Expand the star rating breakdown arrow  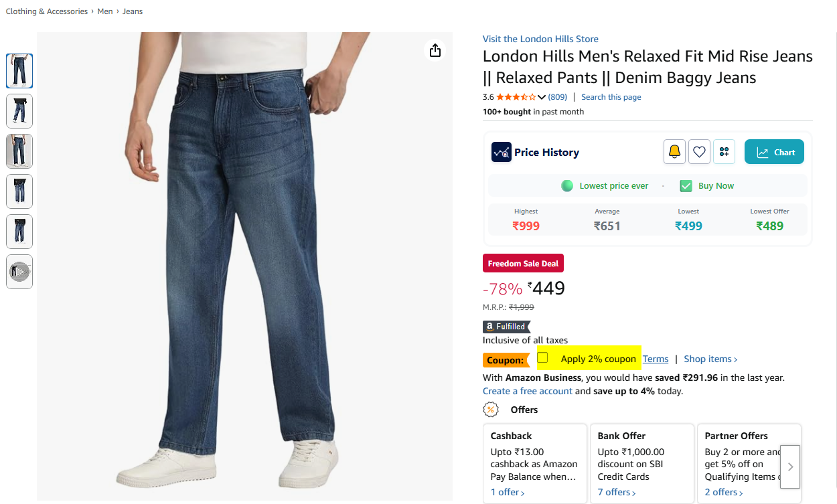[542, 98]
